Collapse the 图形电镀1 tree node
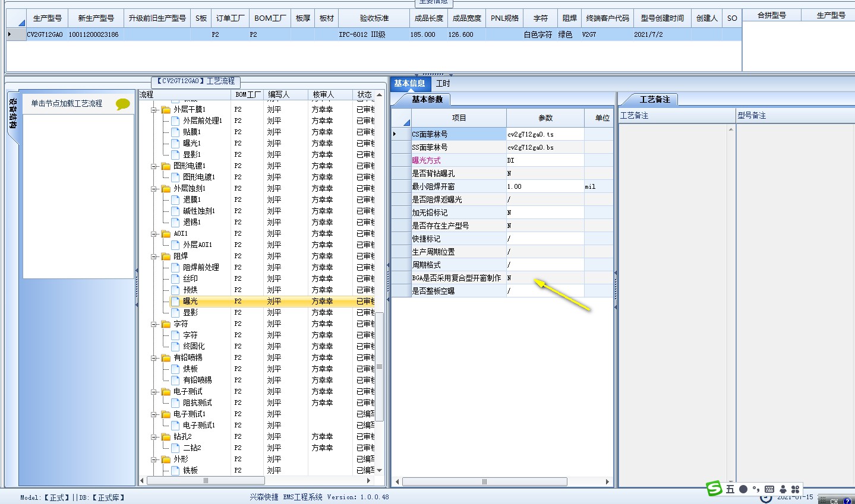 pos(154,166)
